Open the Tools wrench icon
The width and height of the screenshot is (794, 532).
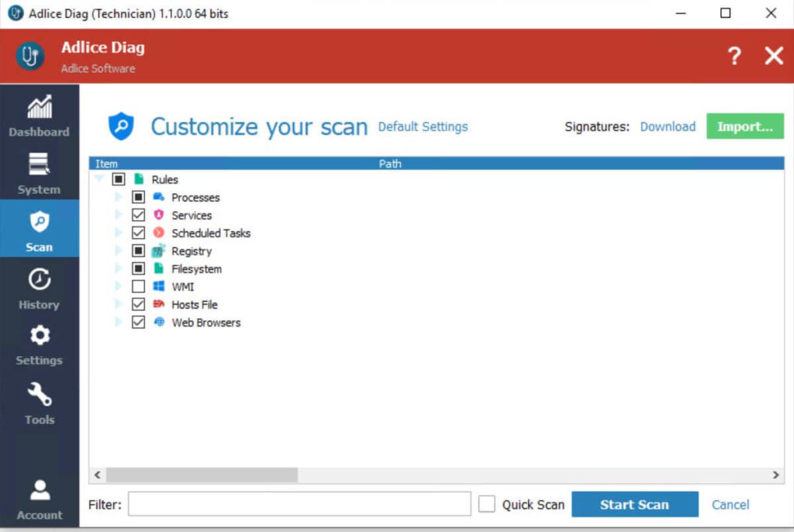coord(39,395)
